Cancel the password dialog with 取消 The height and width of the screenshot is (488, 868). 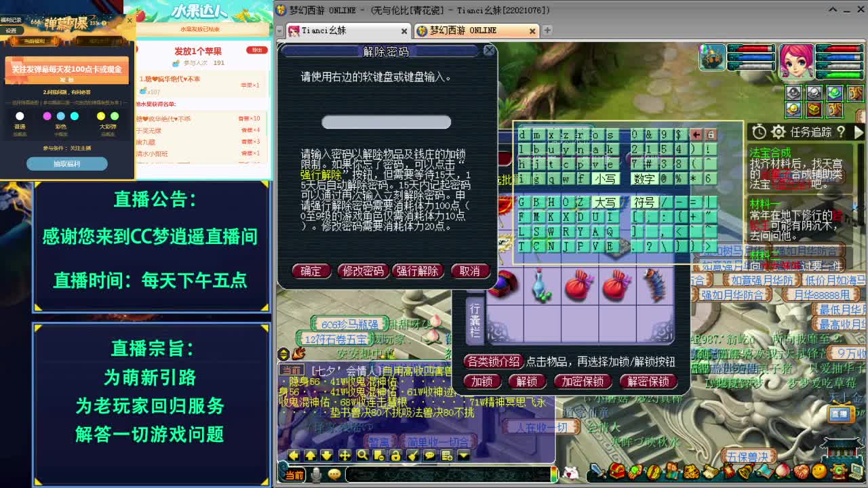click(469, 271)
